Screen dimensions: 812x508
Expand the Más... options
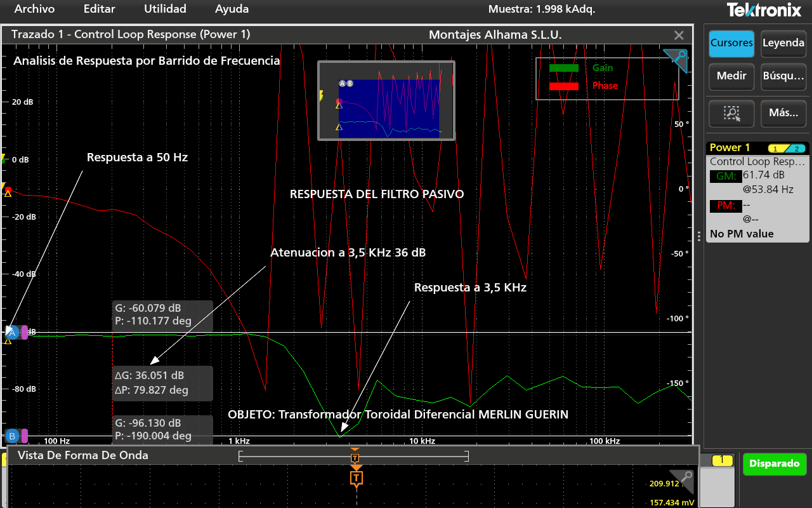pyautogui.click(x=783, y=114)
